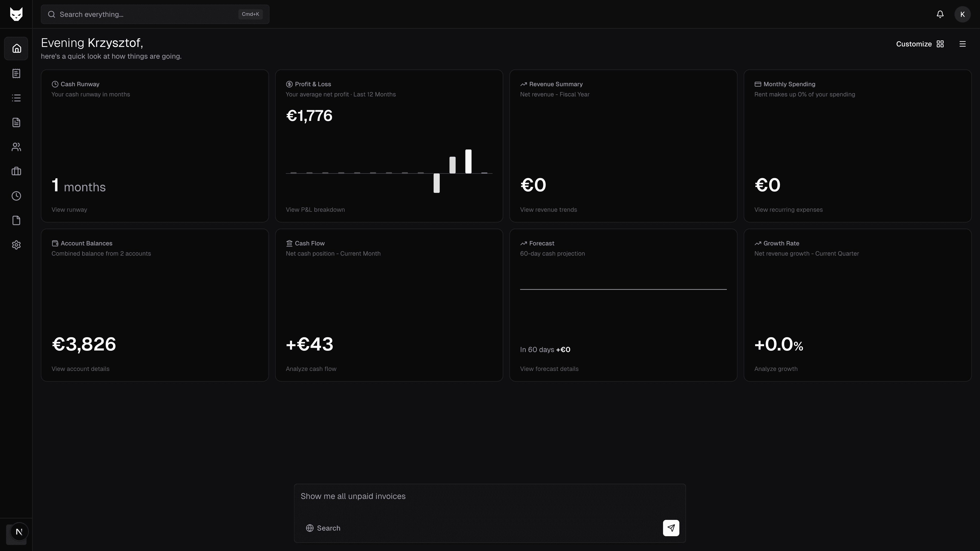Viewport: 980px width, 551px height.
Task: Submit the assistant prompt with the send icon
Action: [671, 528]
